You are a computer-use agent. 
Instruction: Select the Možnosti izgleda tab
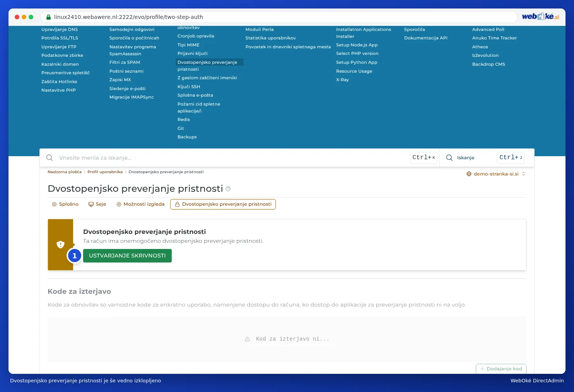pos(140,204)
